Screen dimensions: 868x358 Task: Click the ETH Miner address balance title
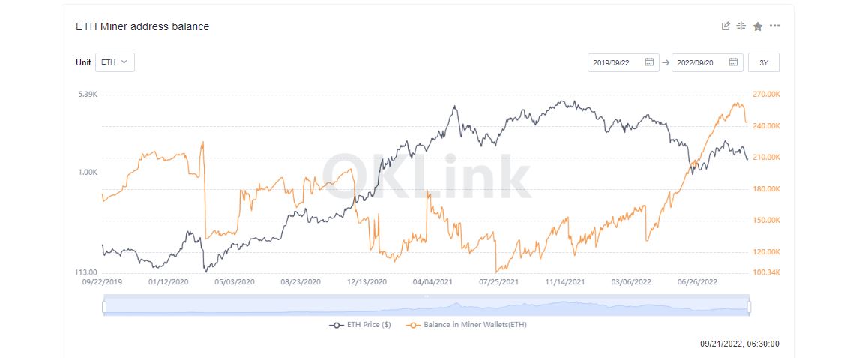(142, 26)
